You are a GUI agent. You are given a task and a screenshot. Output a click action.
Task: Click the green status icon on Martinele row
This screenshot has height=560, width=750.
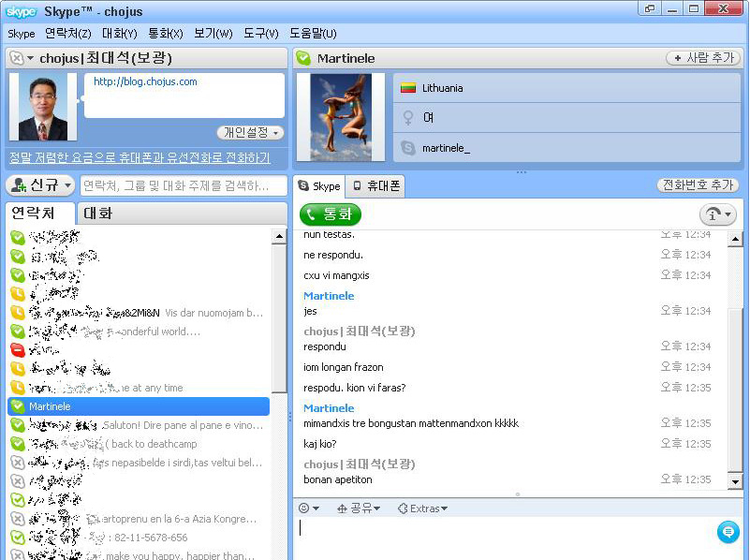point(18,406)
